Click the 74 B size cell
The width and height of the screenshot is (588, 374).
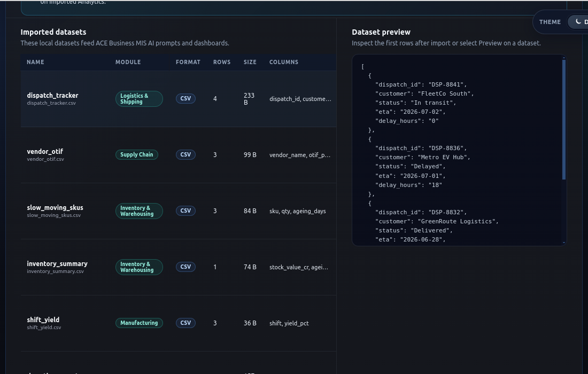[250, 267]
